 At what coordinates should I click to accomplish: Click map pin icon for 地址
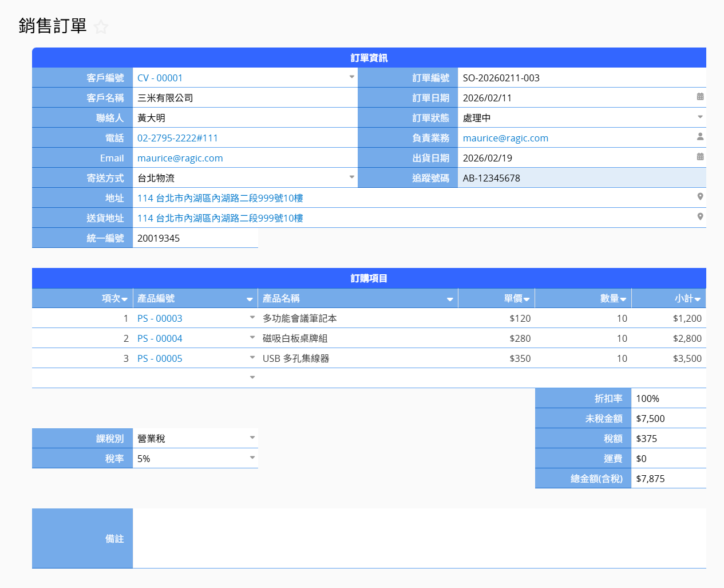tap(700, 197)
